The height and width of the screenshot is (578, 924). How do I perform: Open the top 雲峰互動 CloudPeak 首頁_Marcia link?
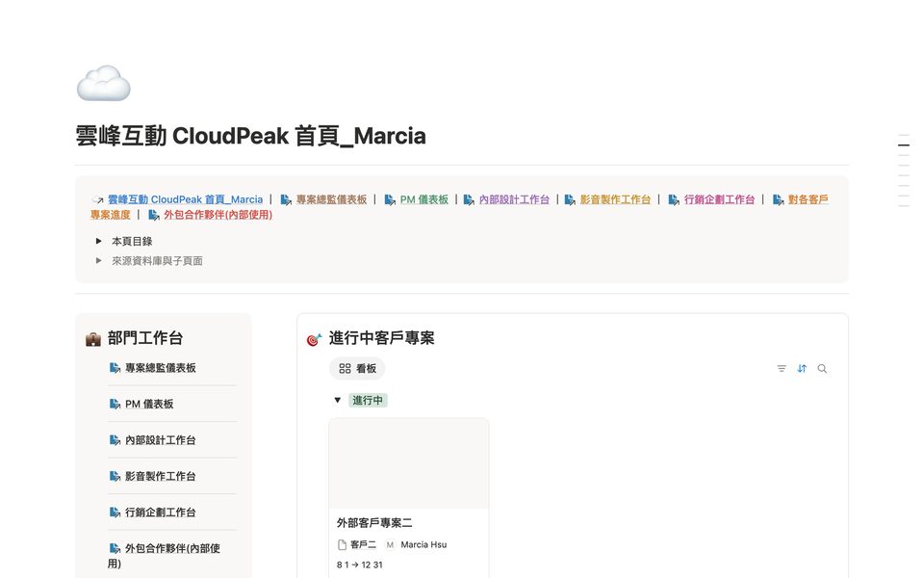(x=185, y=200)
